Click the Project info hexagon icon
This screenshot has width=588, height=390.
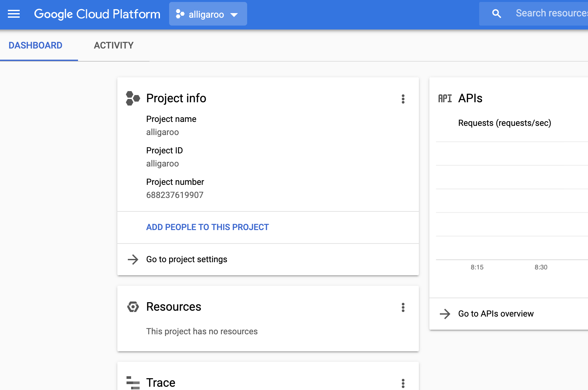coord(133,98)
